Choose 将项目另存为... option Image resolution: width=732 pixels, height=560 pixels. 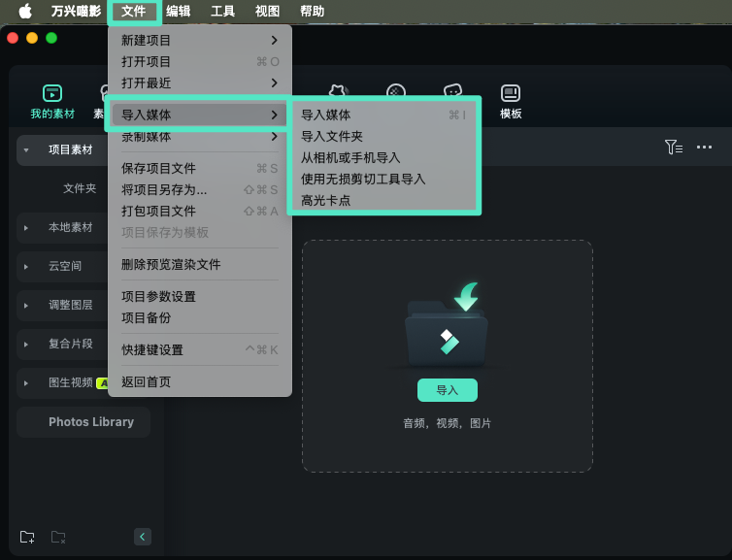[x=200, y=189]
